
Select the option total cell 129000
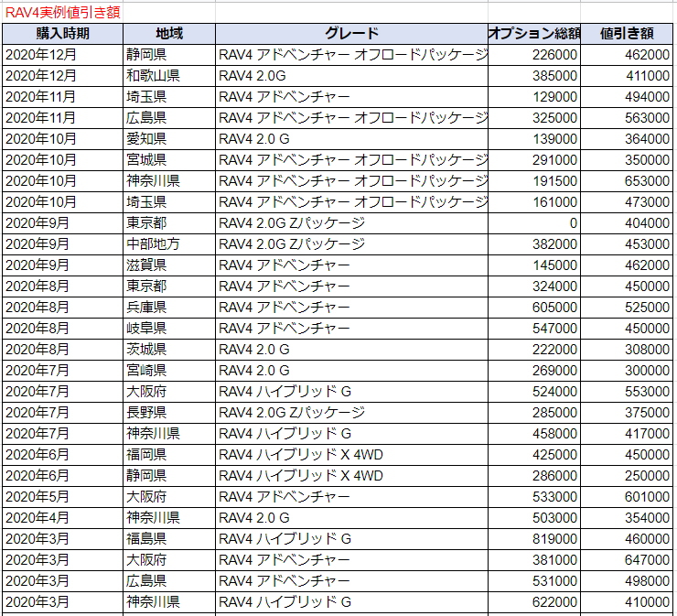(x=534, y=97)
